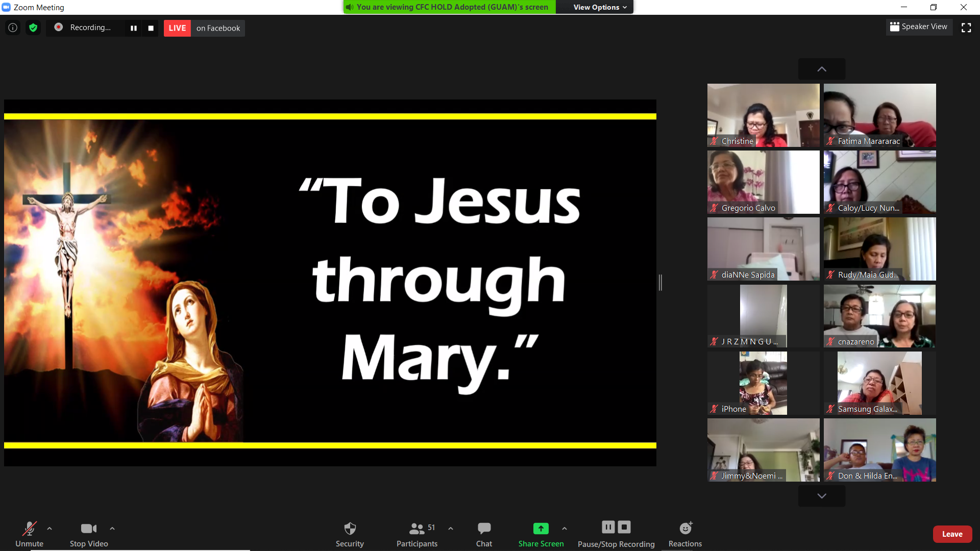
Task: Open the View Options dropdown
Action: coord(600,7)
